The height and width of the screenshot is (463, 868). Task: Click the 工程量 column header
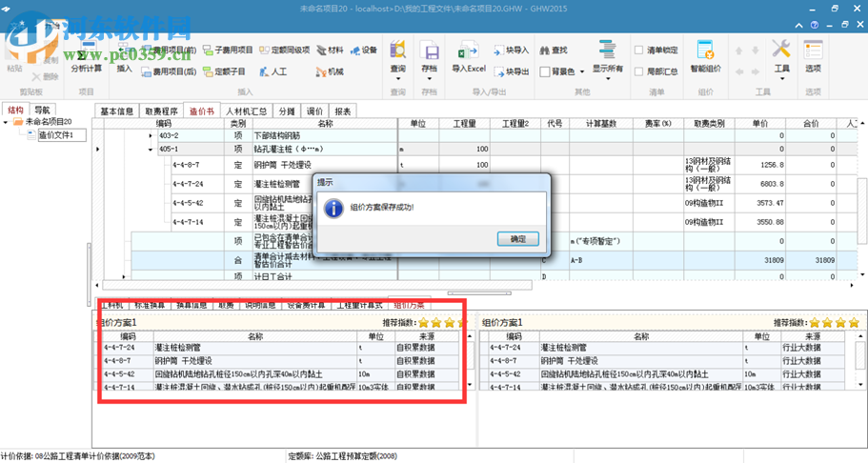[464, 124]
